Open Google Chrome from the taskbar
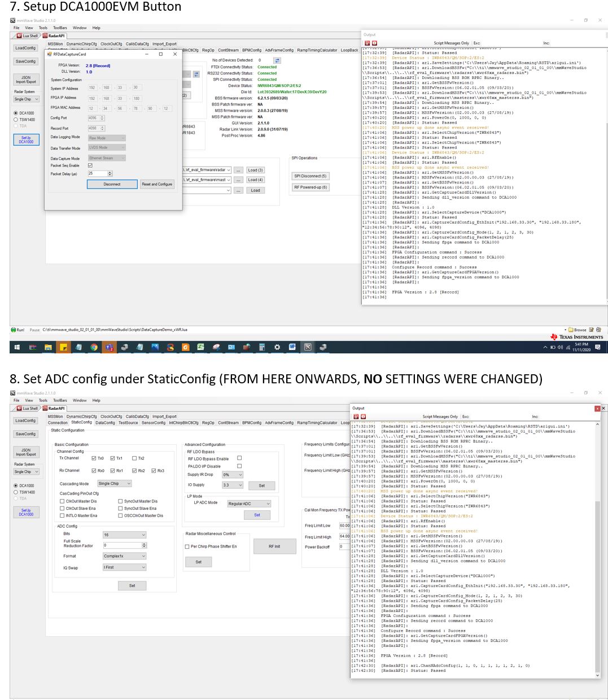608x700 pixels. pyautogui.click(x=94, y=347)
